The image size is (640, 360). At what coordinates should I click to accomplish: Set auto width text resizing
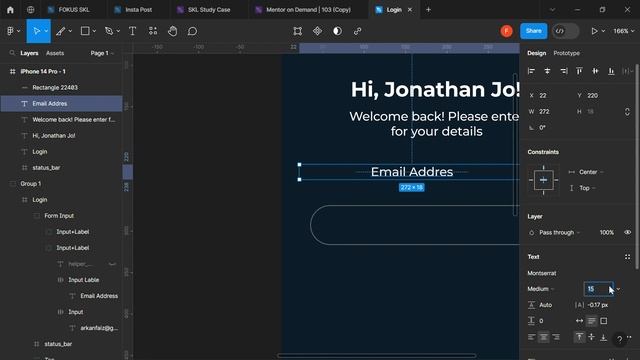579,321
